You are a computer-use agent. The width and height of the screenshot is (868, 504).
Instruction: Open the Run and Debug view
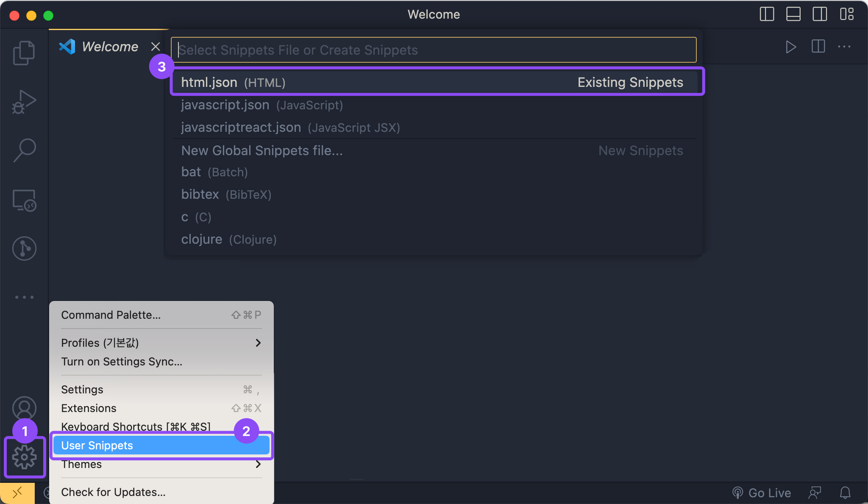(x=24, y=102)
